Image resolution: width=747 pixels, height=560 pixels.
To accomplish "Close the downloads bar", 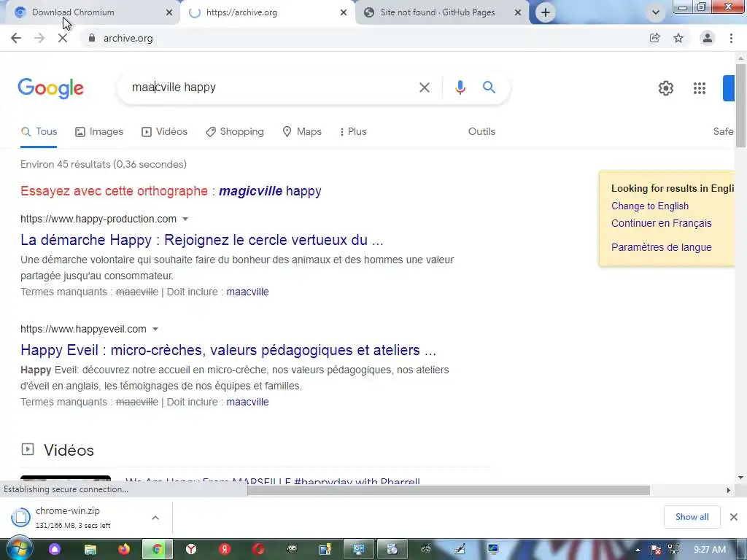I will (x=734, y=517).
